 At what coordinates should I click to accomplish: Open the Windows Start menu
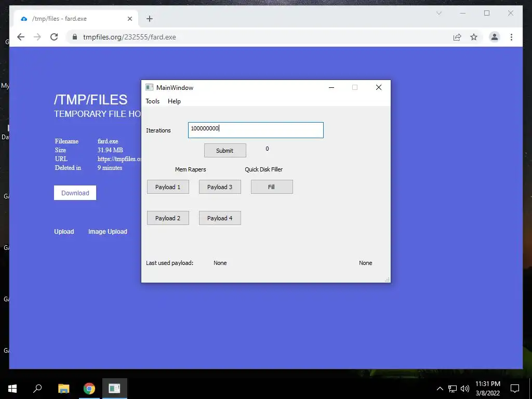12,389
